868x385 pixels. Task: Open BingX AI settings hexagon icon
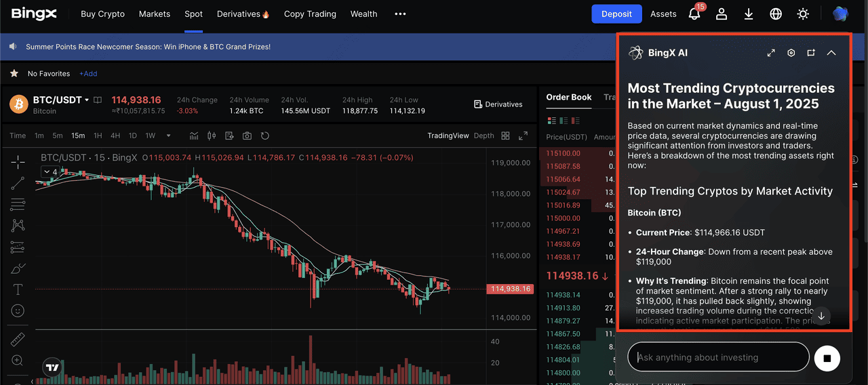(x=791, y=53)
